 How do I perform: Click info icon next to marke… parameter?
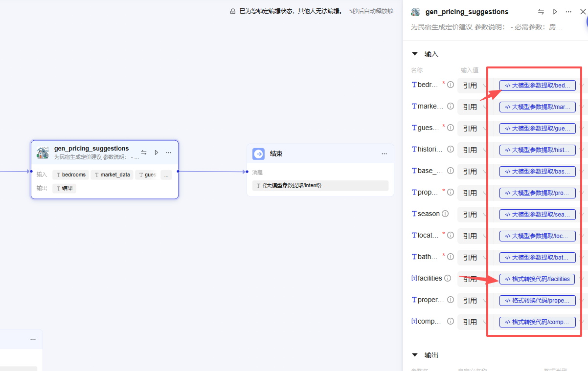(451, 106)
